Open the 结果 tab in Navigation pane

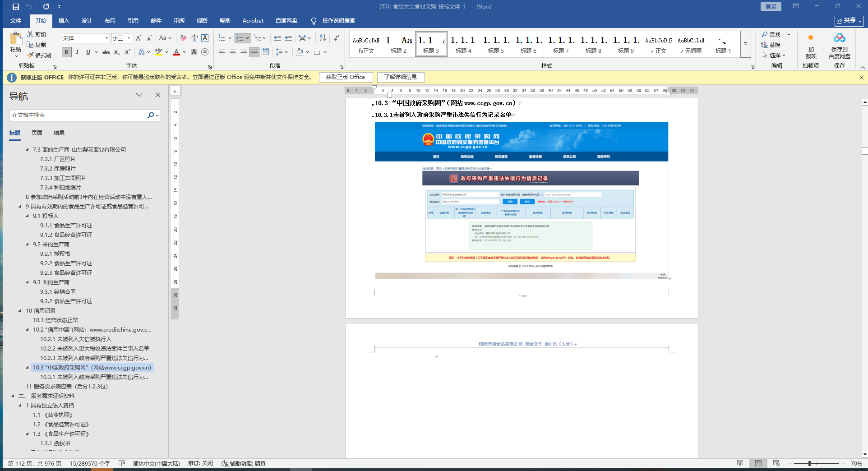(x=59, y=133)
